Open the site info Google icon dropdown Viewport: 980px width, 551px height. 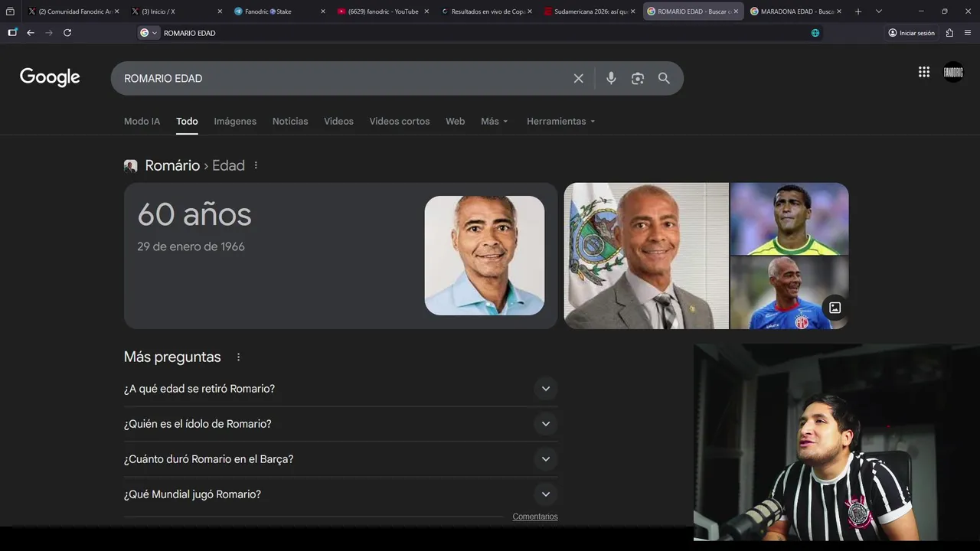pyautogui.click(x=149, y=33)
